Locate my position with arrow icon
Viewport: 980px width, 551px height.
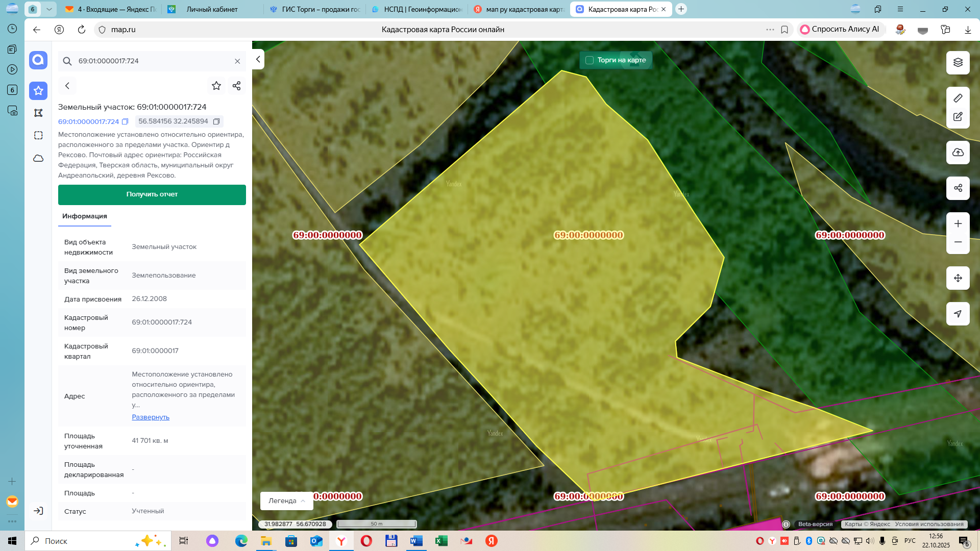point(958,314)
